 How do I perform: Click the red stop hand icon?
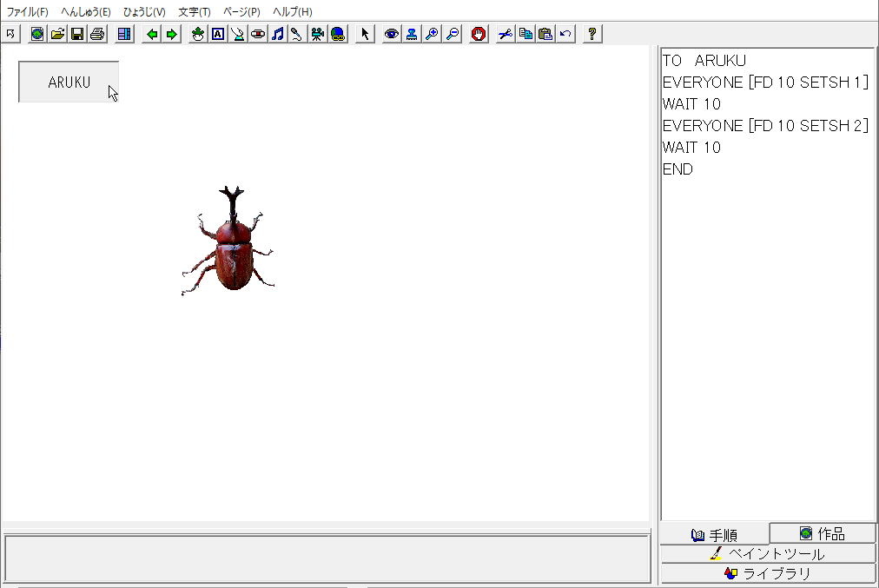click(479, 34)
